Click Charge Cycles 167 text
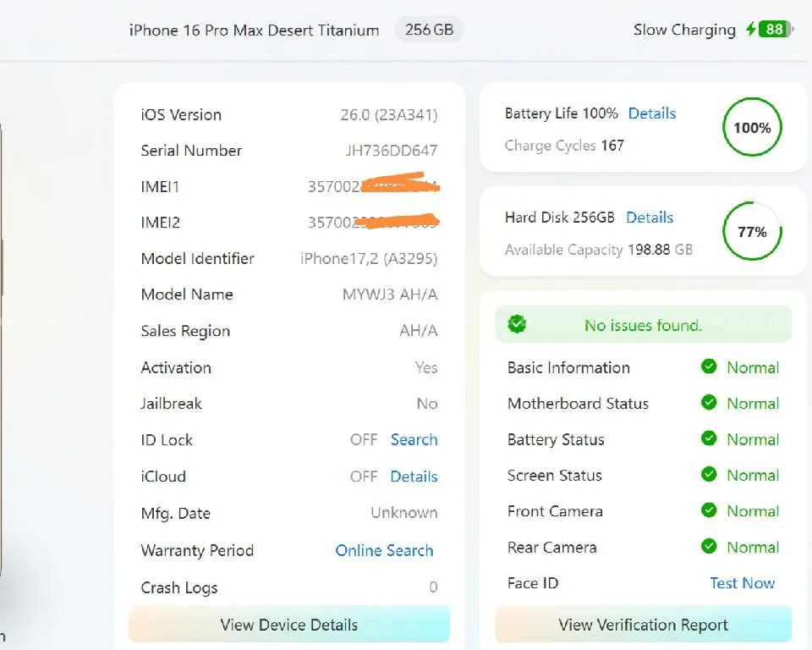The width and height of the screenshot is (812, 650). tap(564, 146)
